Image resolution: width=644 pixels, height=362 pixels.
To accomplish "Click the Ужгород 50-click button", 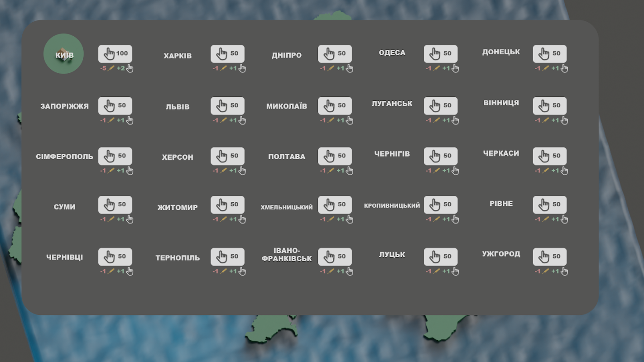I will click(x=549, y=257).
